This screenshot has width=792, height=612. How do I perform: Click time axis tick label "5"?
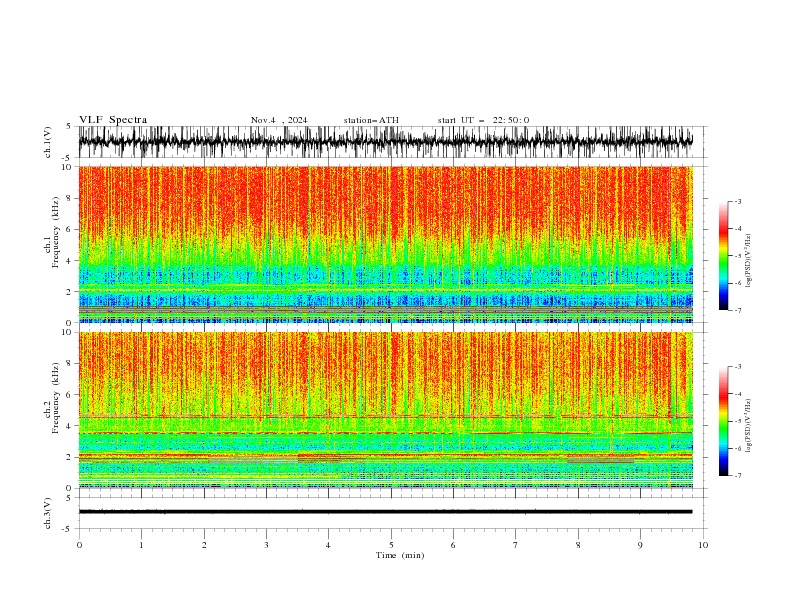[x=391, y=545]
